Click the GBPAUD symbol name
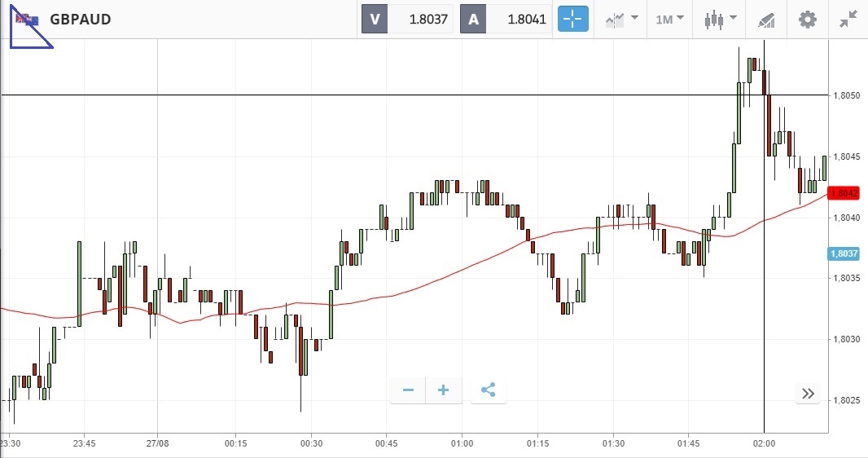Image resolution: width=868 pixels, height=458 pixels. (80, 20)
